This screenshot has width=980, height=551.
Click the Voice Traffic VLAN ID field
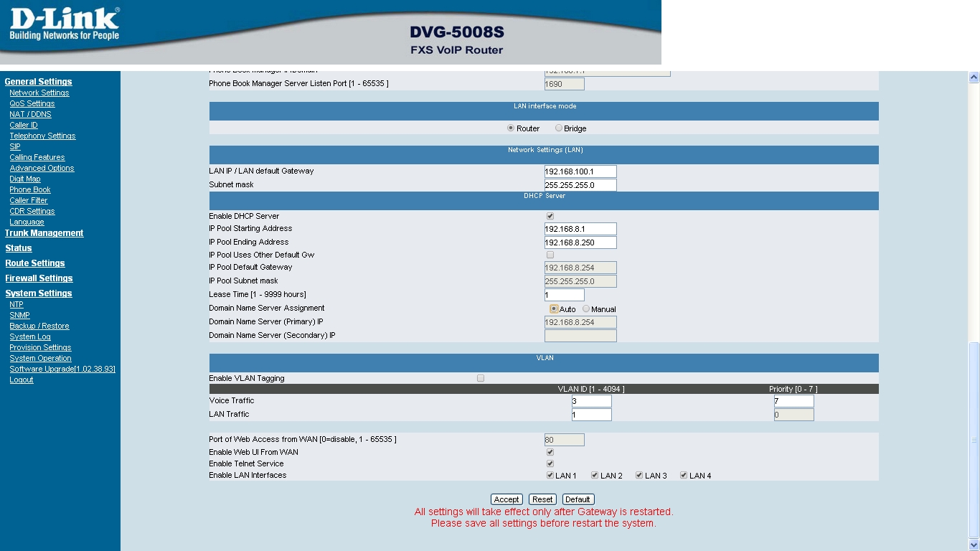(591, 401)
